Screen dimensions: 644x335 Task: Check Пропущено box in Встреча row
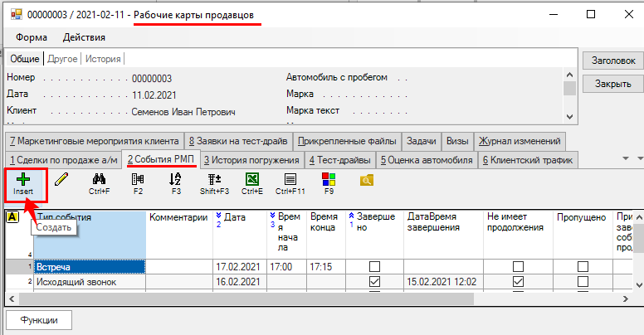pyautogui.click(x=583, y=266)
